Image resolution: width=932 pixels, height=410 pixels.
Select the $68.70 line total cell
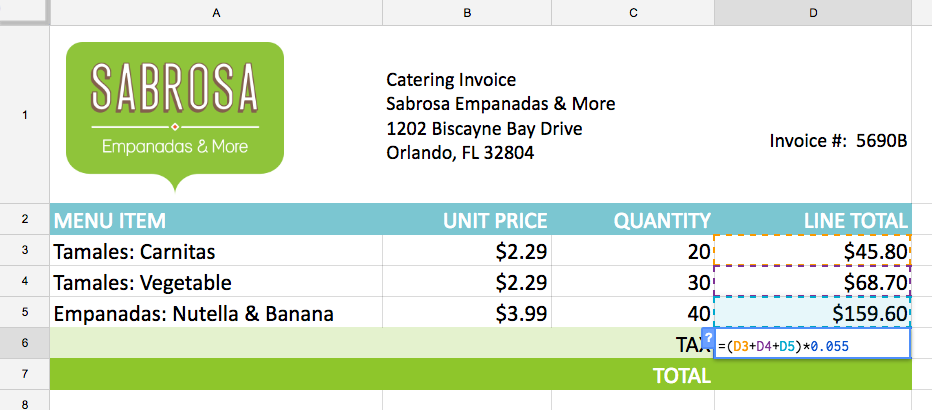tap(813, 283)
